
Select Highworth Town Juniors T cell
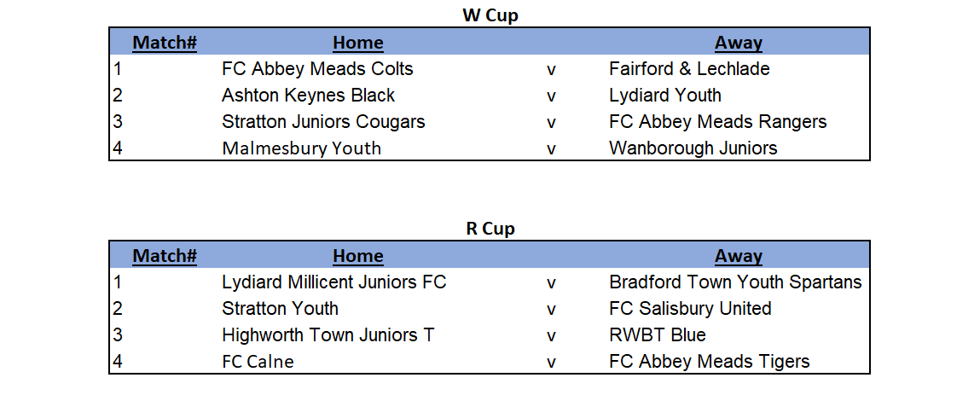tap(328, 335)
